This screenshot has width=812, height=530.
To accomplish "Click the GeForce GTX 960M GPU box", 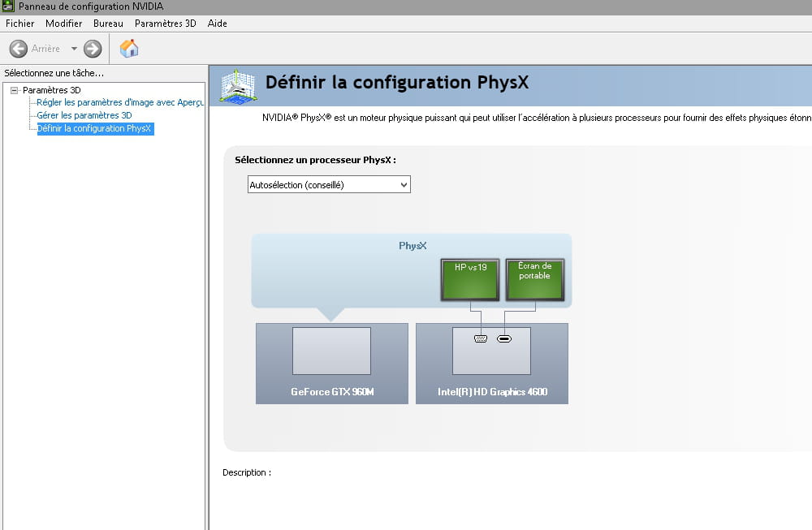I will coord(332,364).
